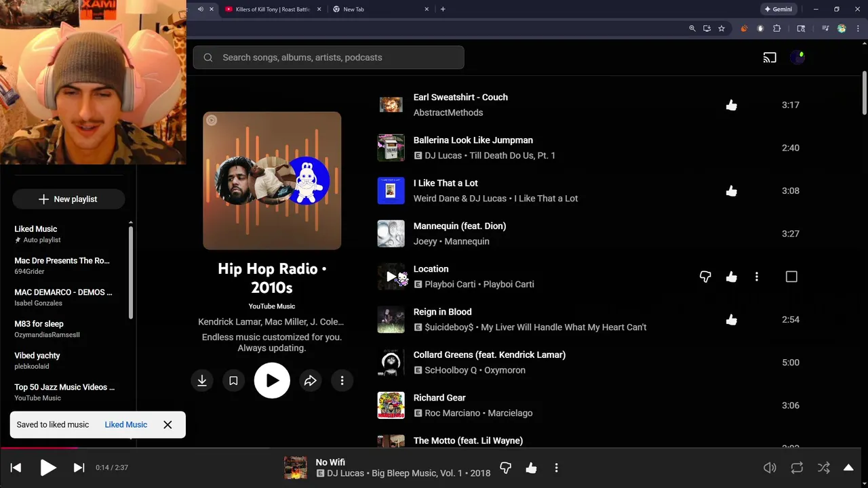Open No Wifi options in player bar
The image size is (868, 488).
tap(556, 468)
